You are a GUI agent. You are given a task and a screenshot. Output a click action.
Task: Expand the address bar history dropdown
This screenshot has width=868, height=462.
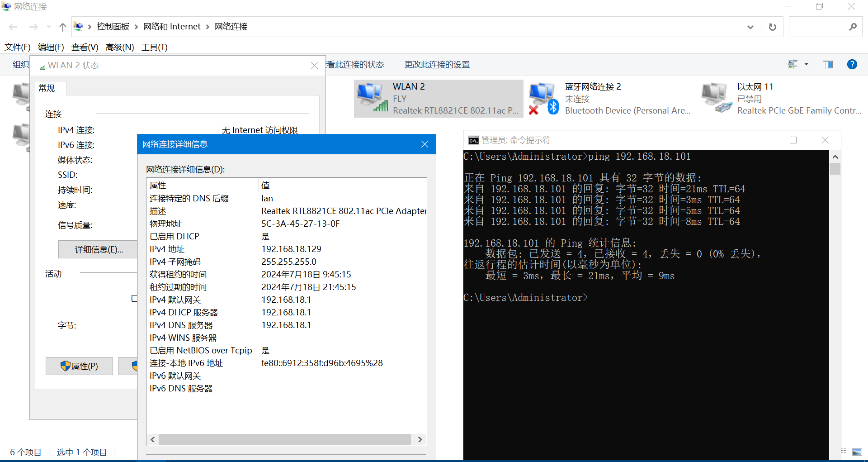pos(750,27)
